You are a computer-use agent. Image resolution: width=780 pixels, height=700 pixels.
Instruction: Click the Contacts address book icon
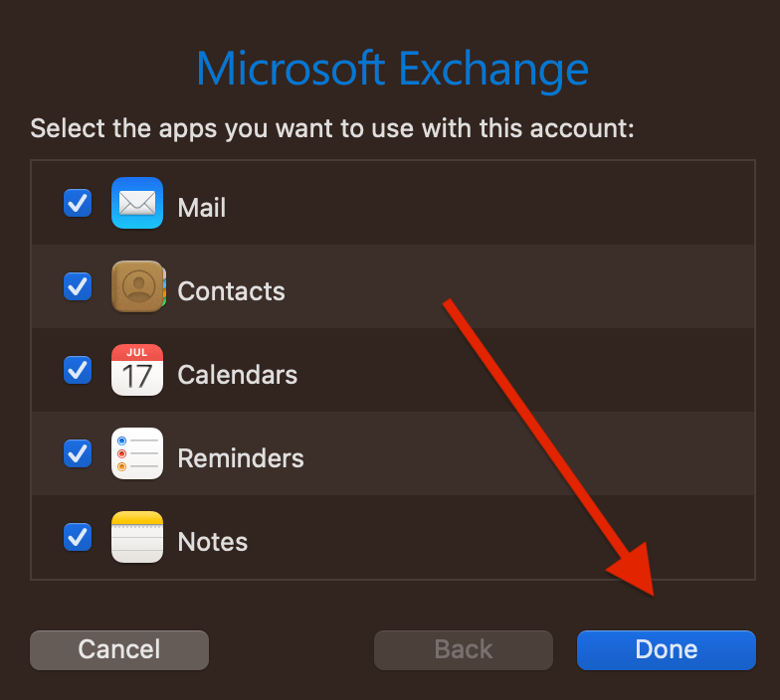(139, 286)
